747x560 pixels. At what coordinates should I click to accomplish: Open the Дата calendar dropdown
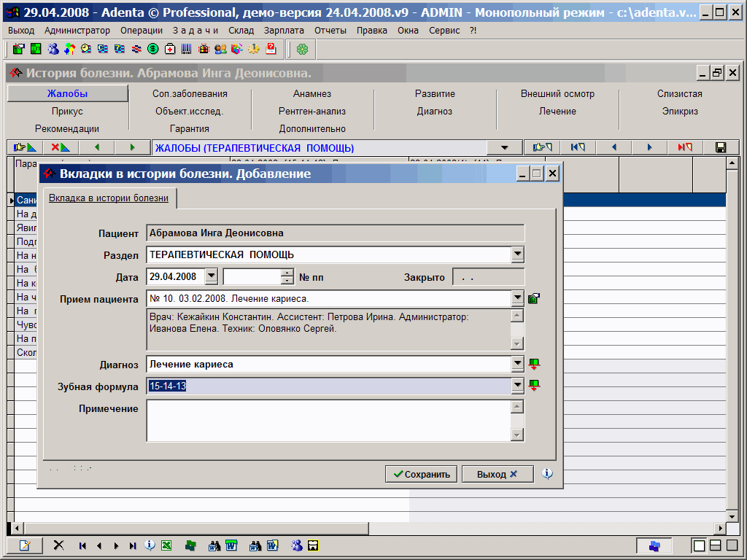click(x=211, y=277)
